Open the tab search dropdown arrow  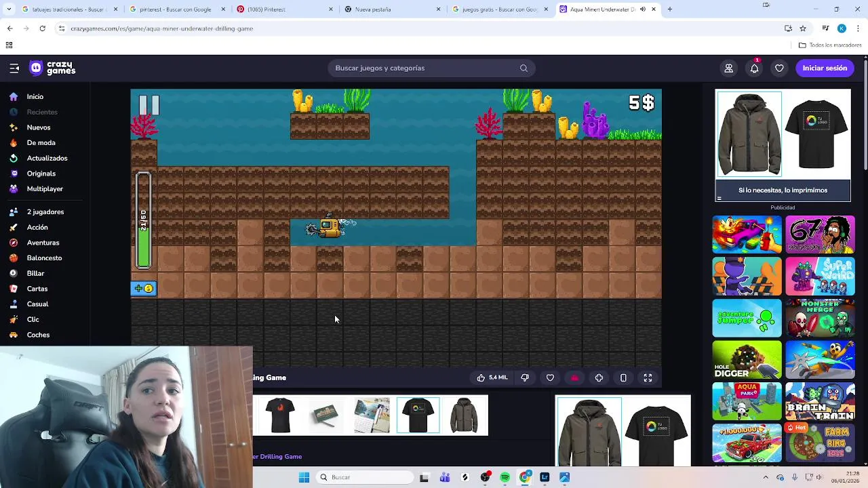[9, 9]
